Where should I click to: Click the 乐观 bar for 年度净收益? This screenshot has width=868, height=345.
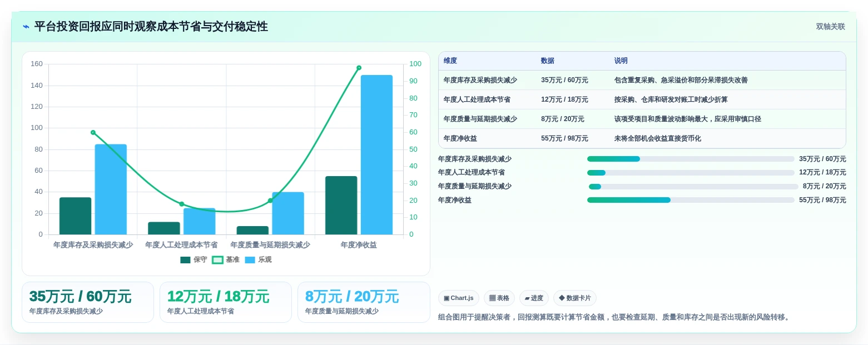point(376,154)
